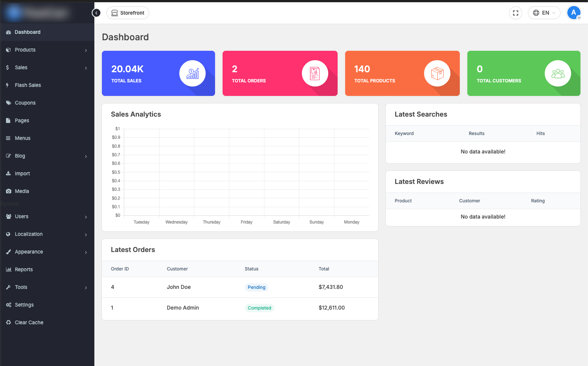Viewport: 588px width, 366px height.
Task: Expand the Appearance submenu chevron
Action: click(x=86, y=252)
